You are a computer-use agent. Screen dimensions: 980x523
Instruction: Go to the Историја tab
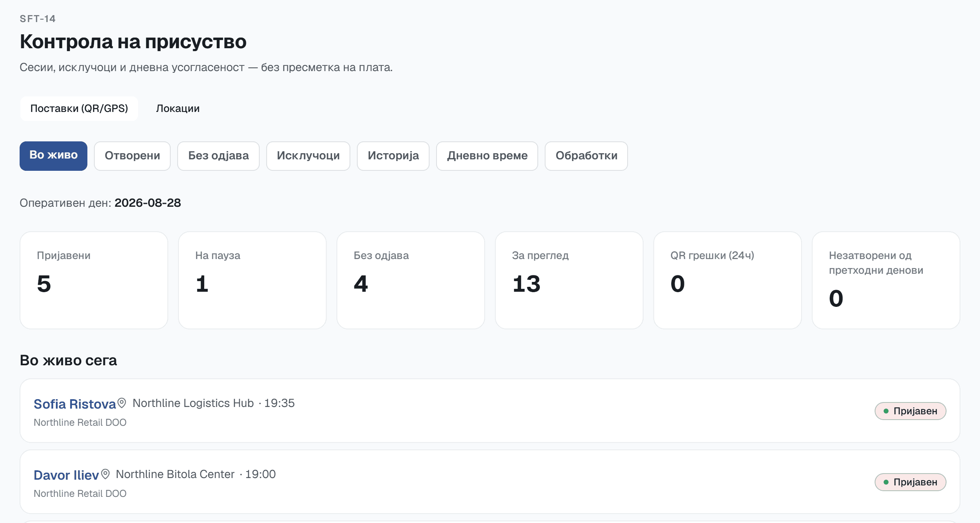(x=393, y=156)
